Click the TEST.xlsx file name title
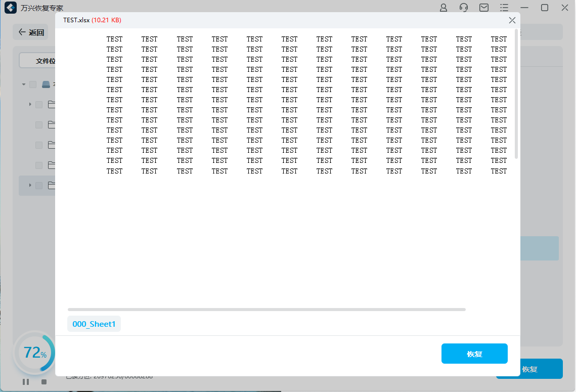This screenshot has height=392, width=576. [x=76, y=20]
